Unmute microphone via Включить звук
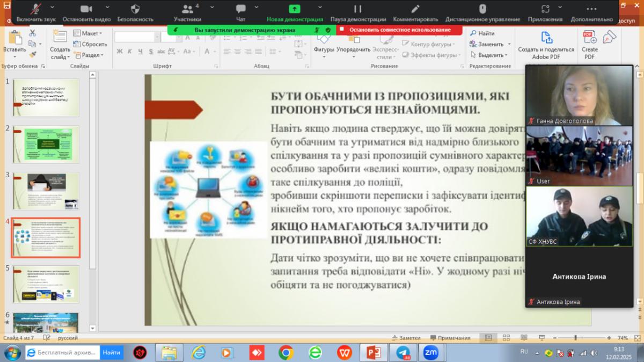The width and height of the screenshot is (644, 362). click(36, 10)
